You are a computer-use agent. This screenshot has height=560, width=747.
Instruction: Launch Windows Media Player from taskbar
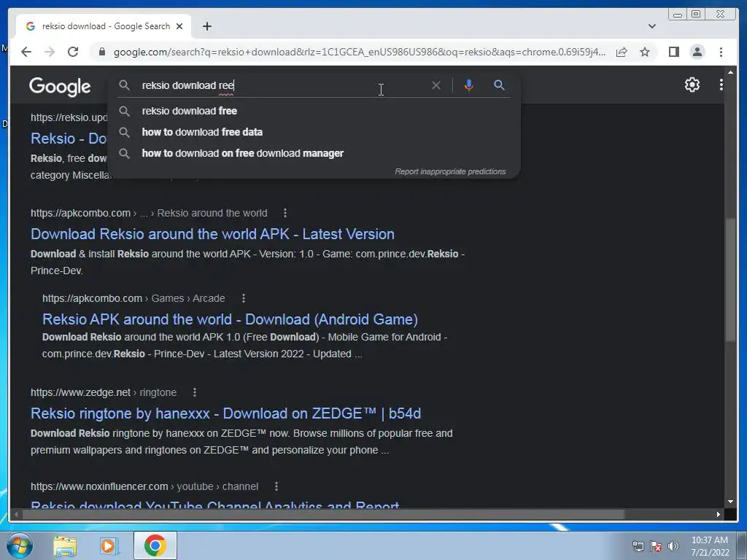click(109, 545)
